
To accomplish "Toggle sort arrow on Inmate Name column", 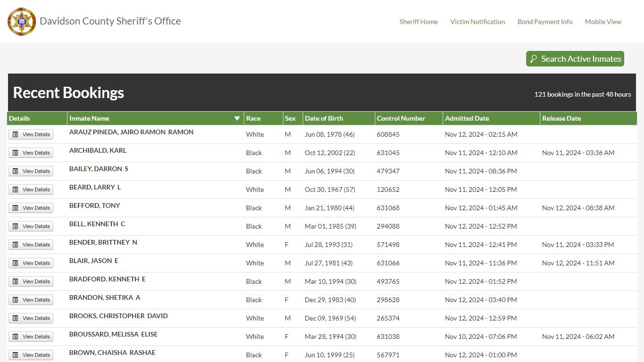I will point(237,119).
